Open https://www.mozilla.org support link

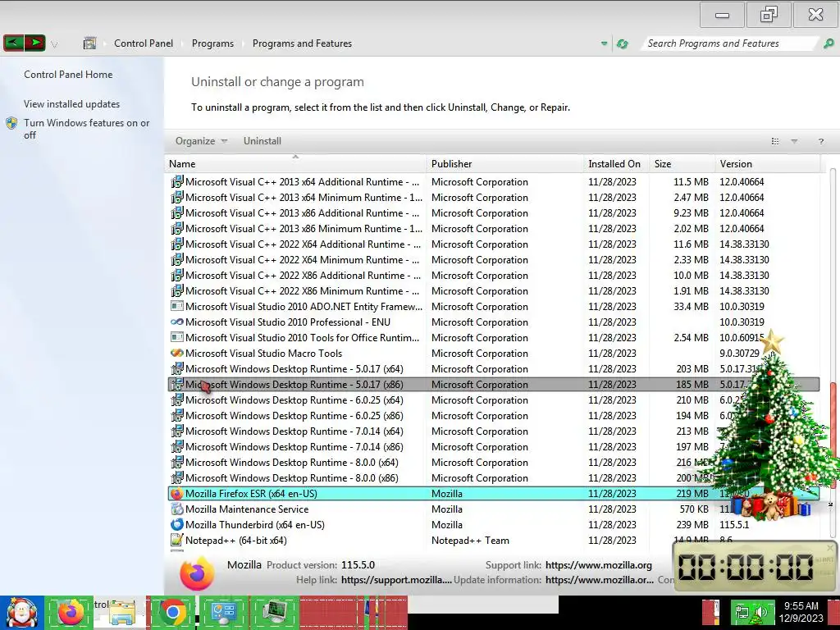coord(598,564)
